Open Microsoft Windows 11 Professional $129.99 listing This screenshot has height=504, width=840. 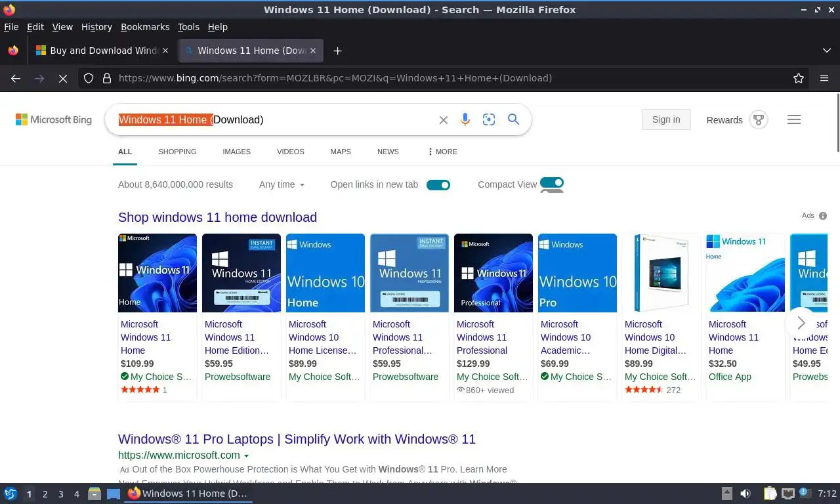click(482, 337)
